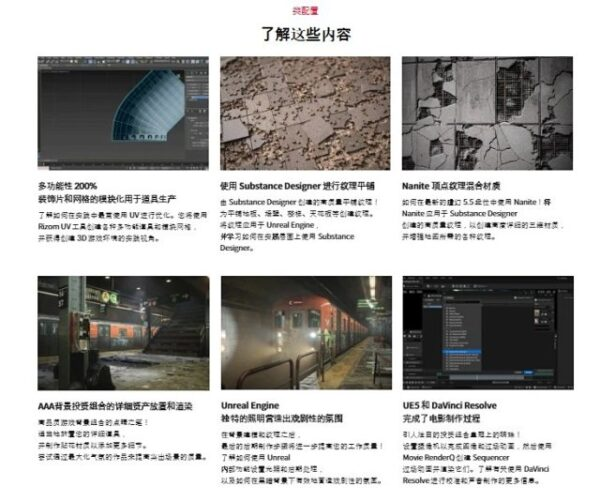Open the cracked Nanite wall material image
The height and width of the screenshot is (502, 600).
(x=487, y=113)
